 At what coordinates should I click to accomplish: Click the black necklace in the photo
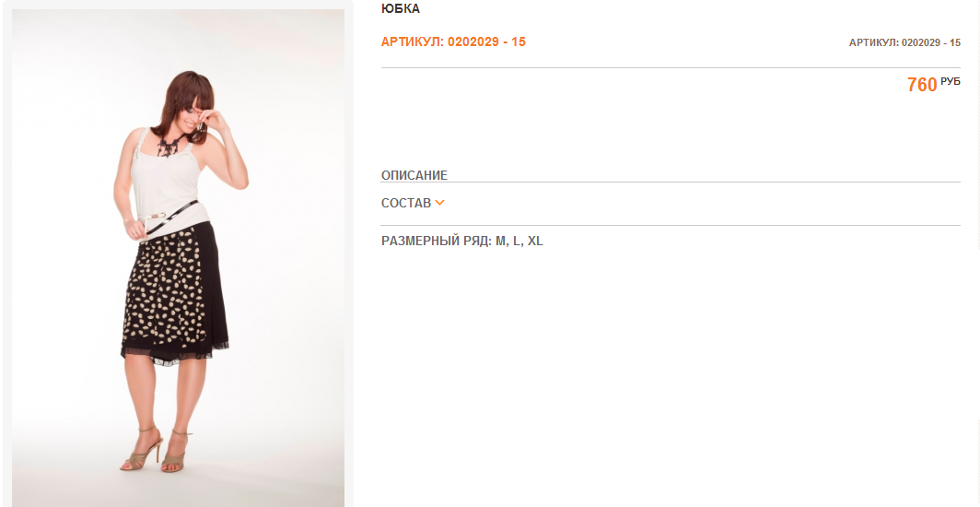tap(169, 147)
